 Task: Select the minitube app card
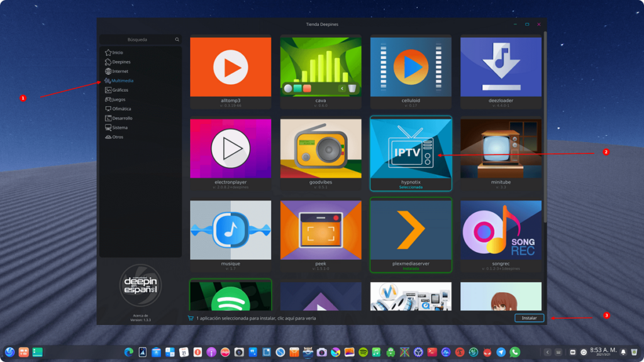pos(501,154)
